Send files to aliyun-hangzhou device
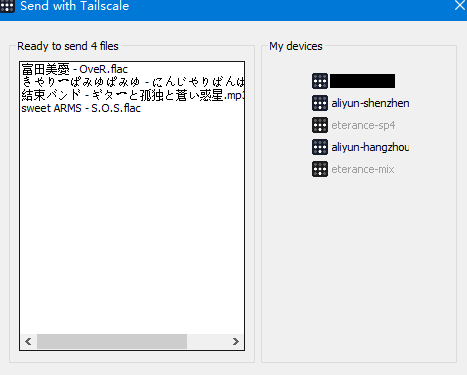467x375 pixels. pyautogui.click(x=370, y=147)
